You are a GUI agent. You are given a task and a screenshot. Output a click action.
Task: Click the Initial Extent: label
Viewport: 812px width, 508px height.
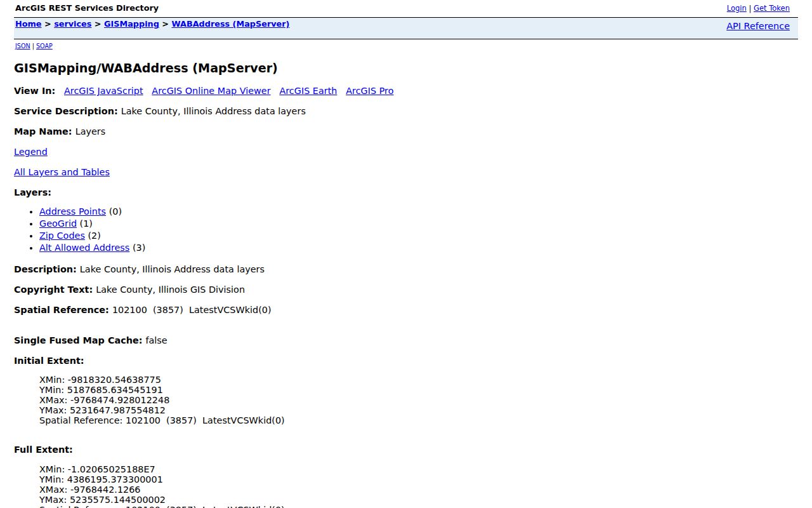pyautogui.click(x=49, y=361)
